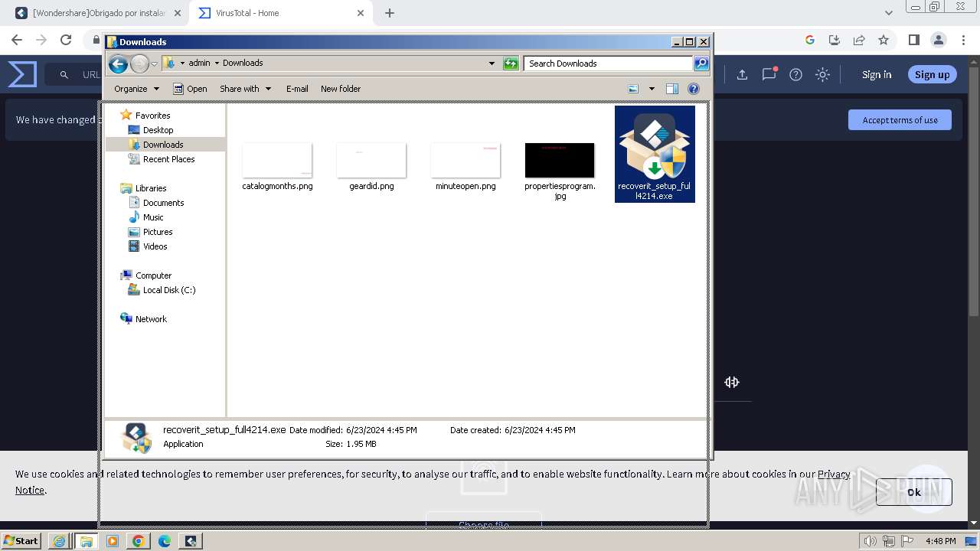This screenshot has height=551, width=980.
Task: Toggle the preview pane icon
Action: 672,89
